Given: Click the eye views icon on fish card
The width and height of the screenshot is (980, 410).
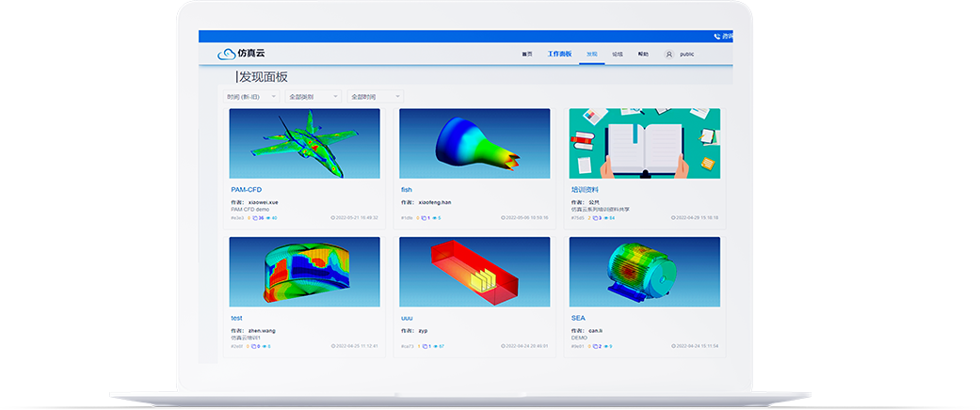Looking at the screenshot, I should point(433,217).
